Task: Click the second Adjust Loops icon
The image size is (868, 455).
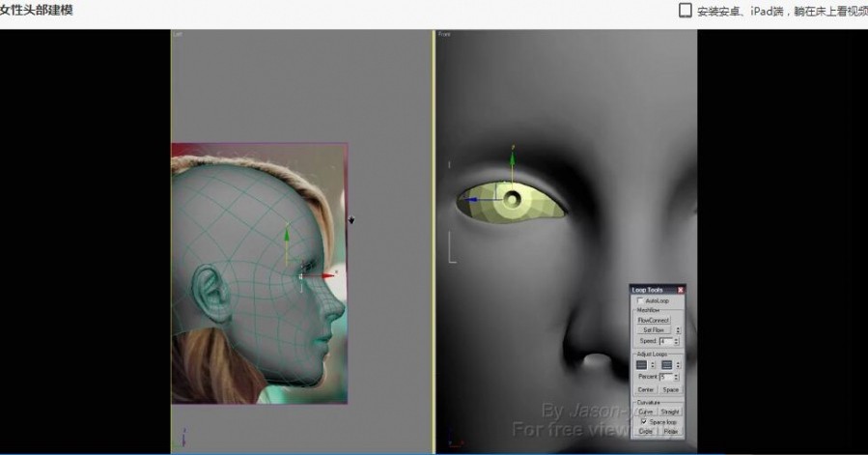Action: pyautogui.click(x=667, y=364)
